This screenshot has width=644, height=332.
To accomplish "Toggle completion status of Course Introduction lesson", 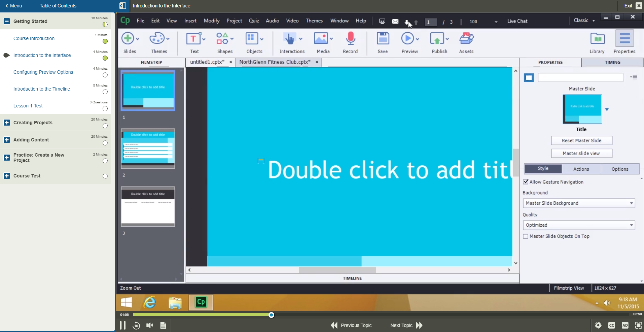I will (105, 41).
